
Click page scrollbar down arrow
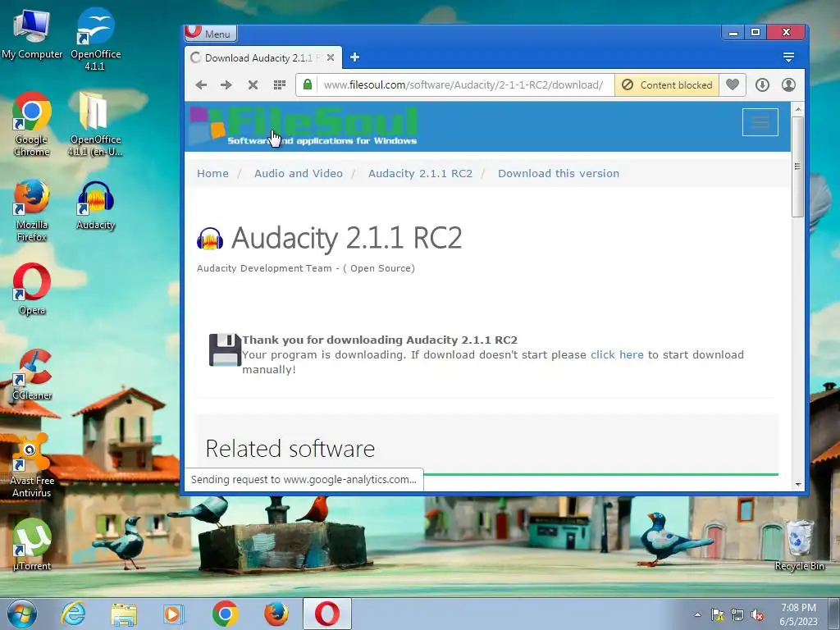tap(798, 484)
